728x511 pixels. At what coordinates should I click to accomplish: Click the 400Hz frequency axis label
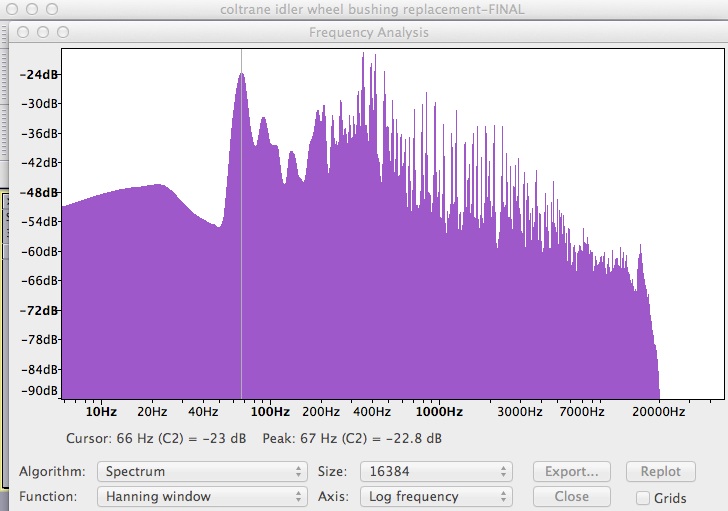(372, 412)
